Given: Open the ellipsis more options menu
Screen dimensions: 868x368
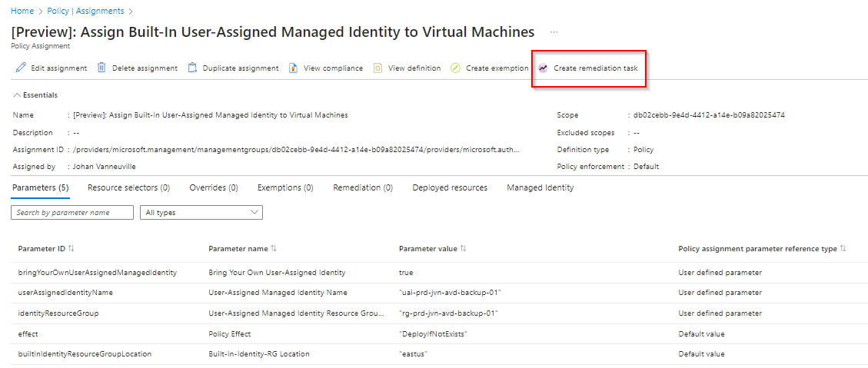Looking at the screenshot, I should pos(554,32).
